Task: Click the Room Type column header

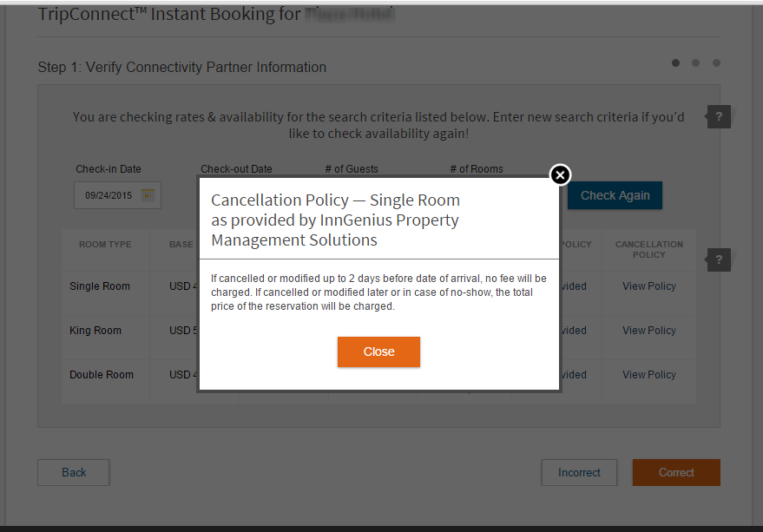Action: 105,245
